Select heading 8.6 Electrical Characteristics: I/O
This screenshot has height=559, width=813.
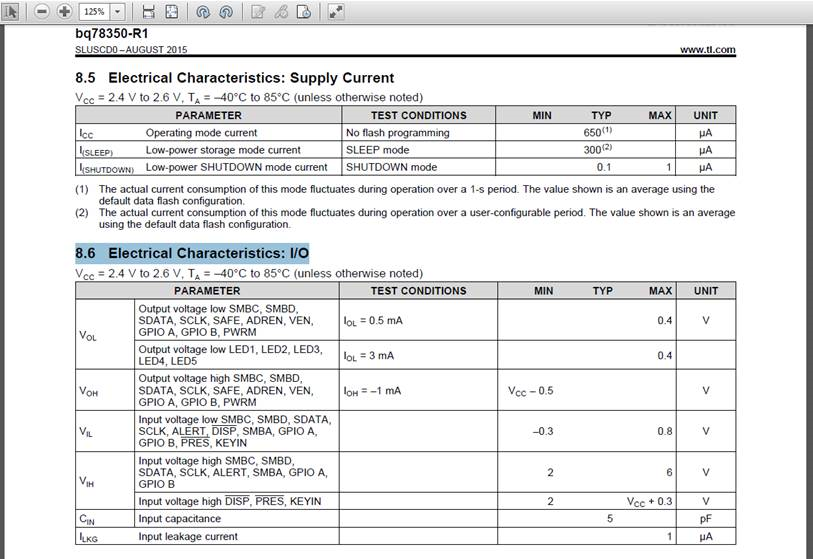pyautogui.click(x=192, y=253)
